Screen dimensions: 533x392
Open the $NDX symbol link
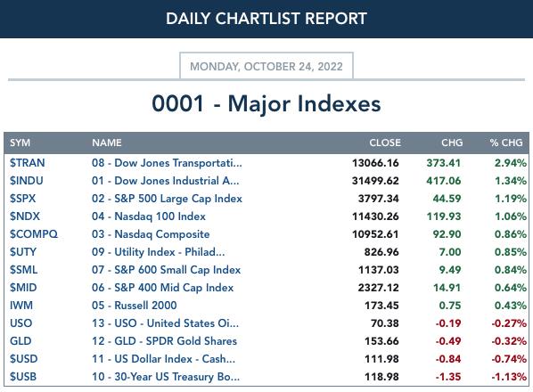point(24,216)
